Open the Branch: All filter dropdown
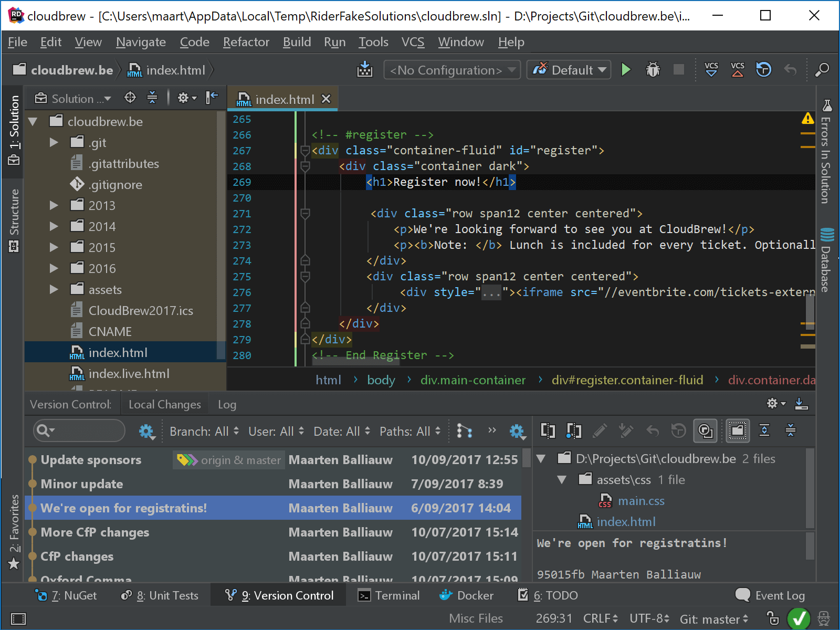The image size is (840, 630). [204, 431]
